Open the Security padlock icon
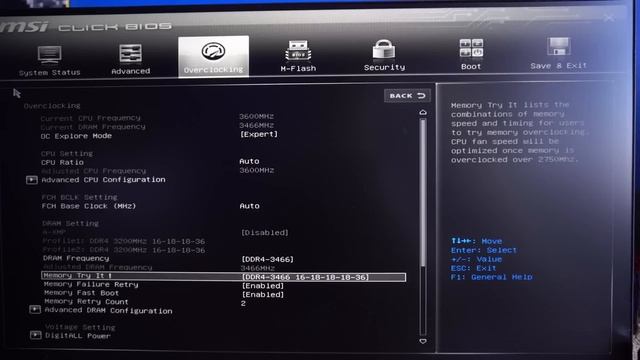Image resolution: width=640 pixels, height=360 pixels. 384,49
